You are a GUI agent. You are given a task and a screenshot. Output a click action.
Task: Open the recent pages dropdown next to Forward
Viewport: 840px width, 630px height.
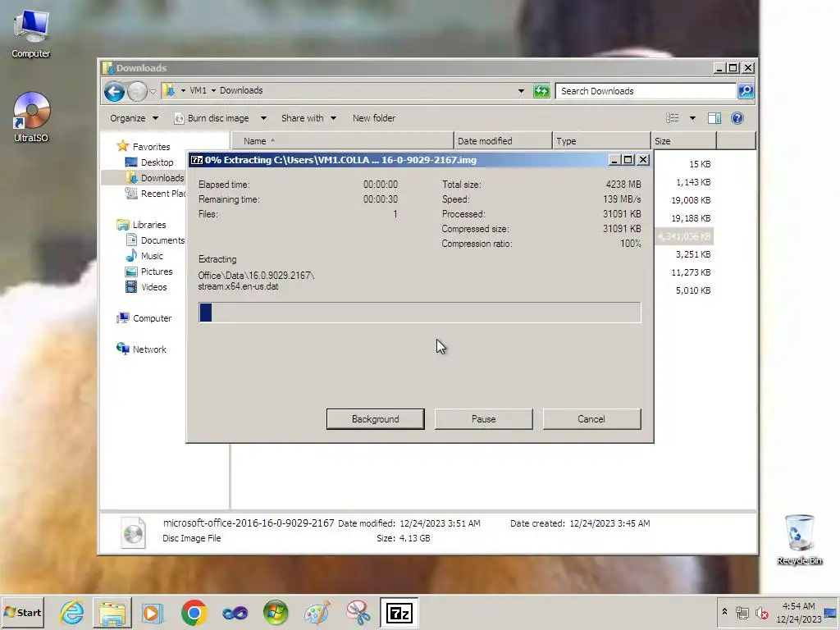coord(153,92)
